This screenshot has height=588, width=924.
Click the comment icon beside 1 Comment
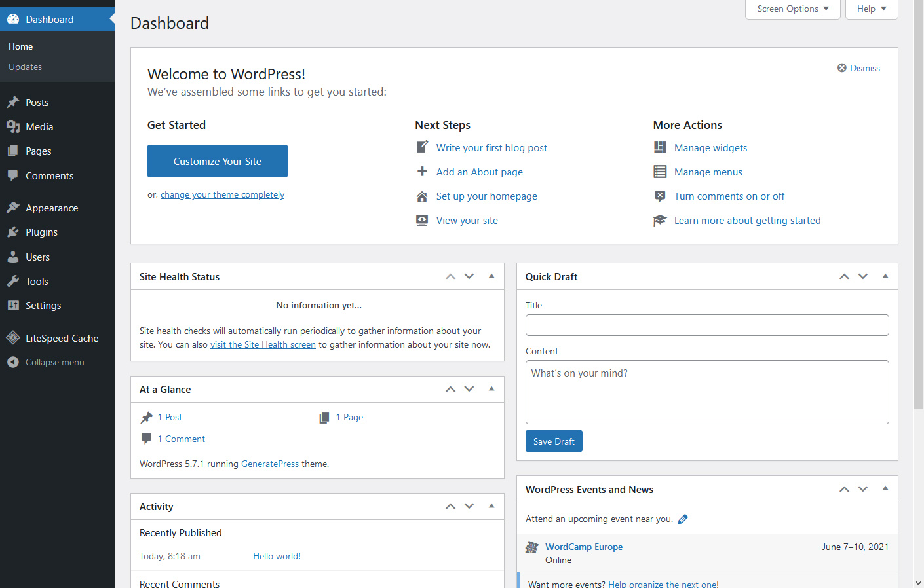pyautogui.click(x=147, y=439)
